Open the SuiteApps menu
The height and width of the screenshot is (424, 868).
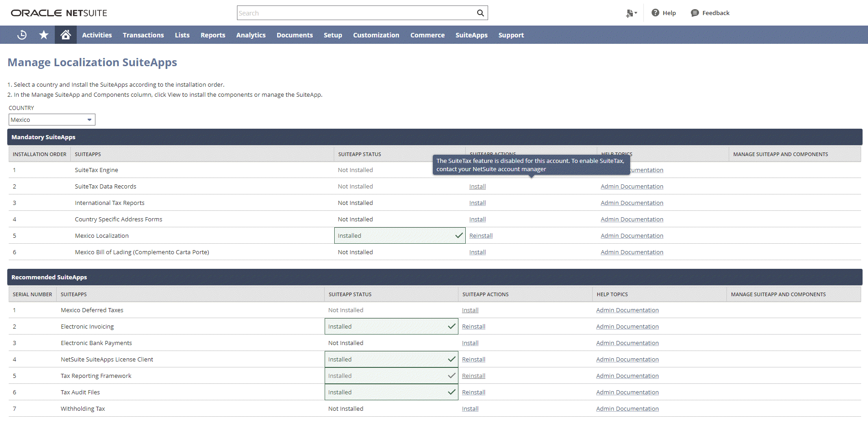[x=472, y=35]
